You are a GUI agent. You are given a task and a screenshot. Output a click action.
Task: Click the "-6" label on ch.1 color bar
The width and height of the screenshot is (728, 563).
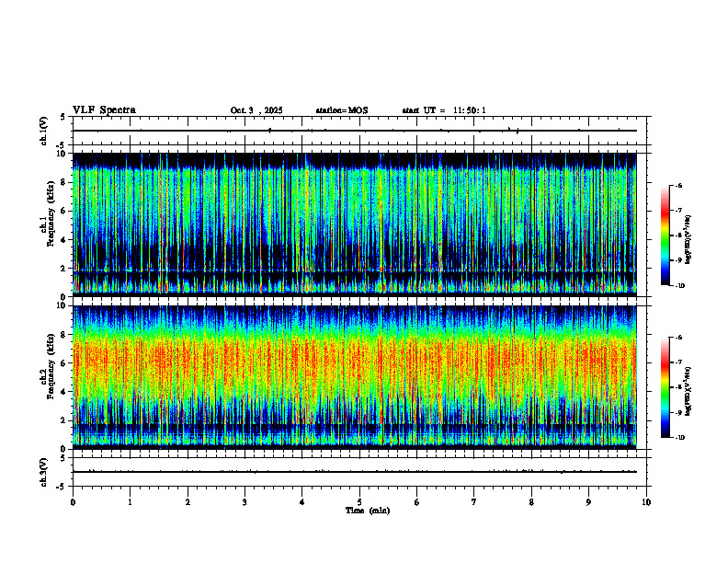677,185
